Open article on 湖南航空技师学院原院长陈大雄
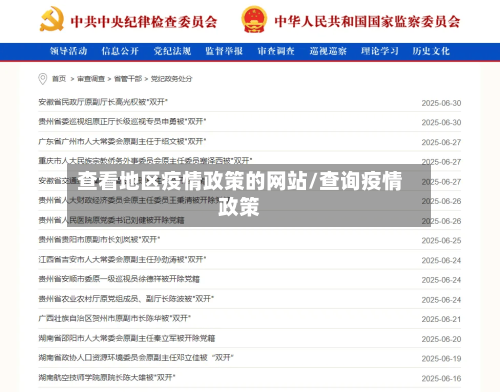The image size is (500, 392). tap(107, 377)
